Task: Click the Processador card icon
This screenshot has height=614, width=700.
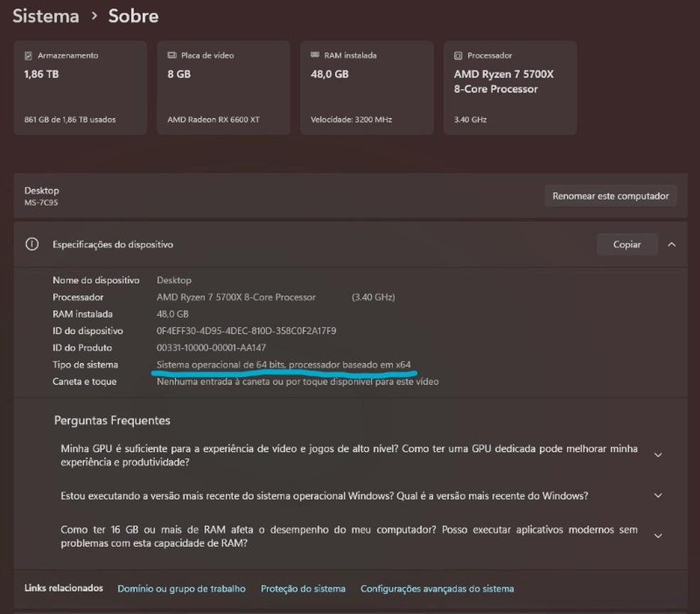Action: 459,55
